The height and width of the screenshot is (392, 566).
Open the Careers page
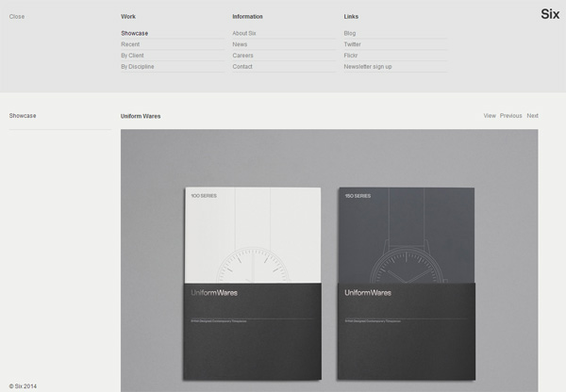pyautogui.click(x=243, y=56)
